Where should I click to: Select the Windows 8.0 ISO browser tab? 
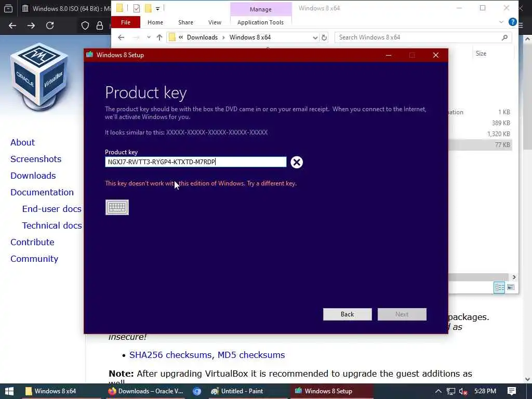65,8
